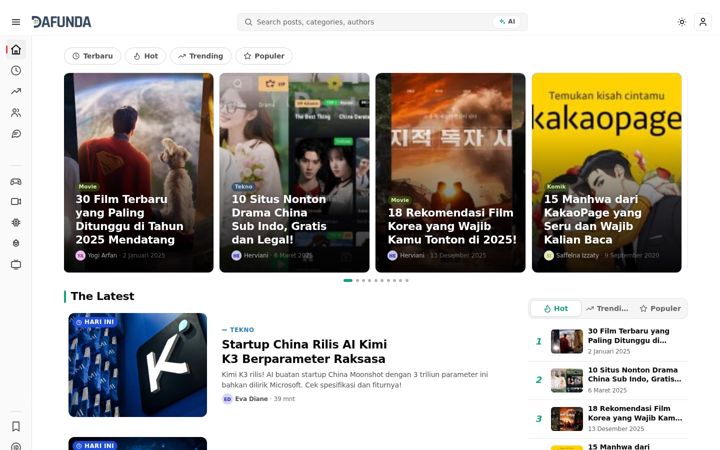
Task: Open bookmarks icon in sidebar
Action: 16,427
